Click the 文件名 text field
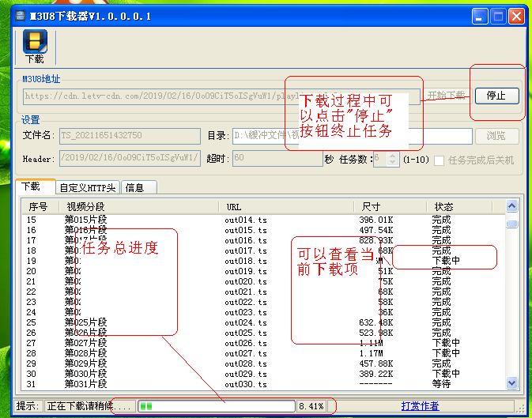This screenshot has height=418, width=532. click(130, 136)
